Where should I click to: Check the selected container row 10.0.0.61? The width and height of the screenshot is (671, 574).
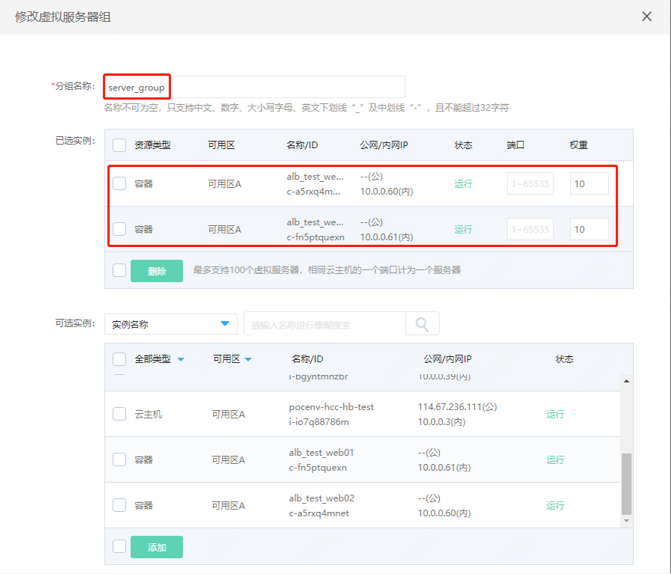(x=119, y=229)
